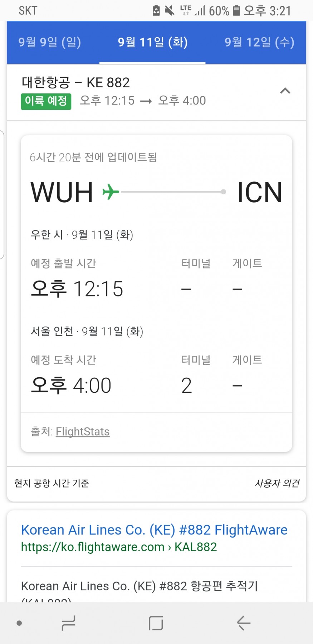Open recent apps with the navigation icon

point(68,623)
